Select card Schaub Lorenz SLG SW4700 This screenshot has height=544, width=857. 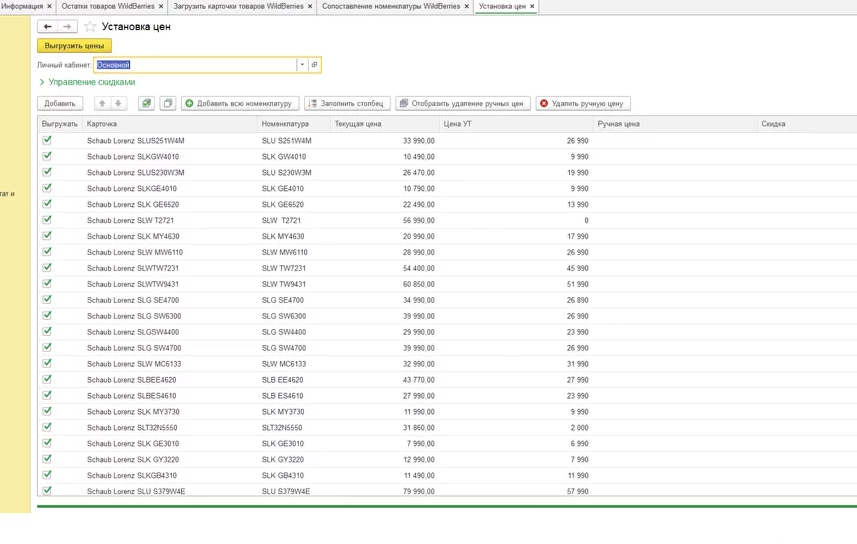[x=134, y=348]
